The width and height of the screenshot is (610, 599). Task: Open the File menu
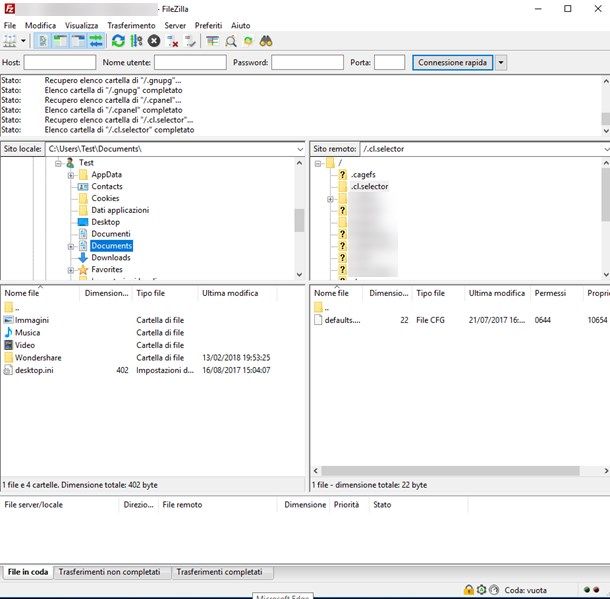(x=10, y=25)
